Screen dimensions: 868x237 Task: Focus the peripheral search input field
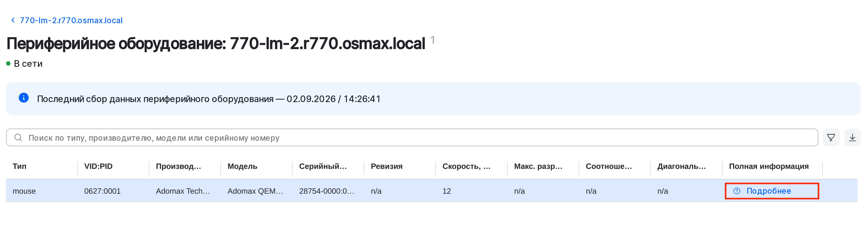[x=412, y=137]
